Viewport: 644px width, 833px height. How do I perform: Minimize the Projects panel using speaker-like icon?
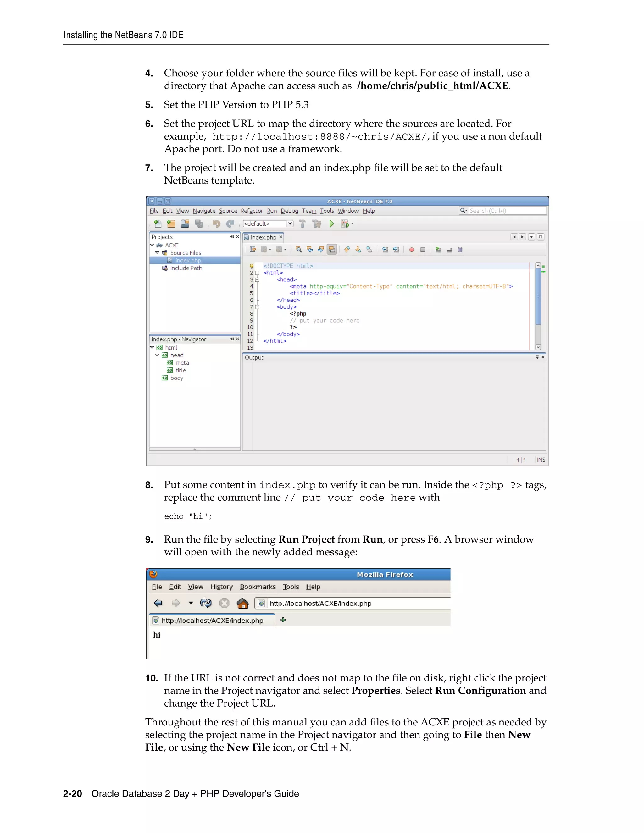click(231, 237)
